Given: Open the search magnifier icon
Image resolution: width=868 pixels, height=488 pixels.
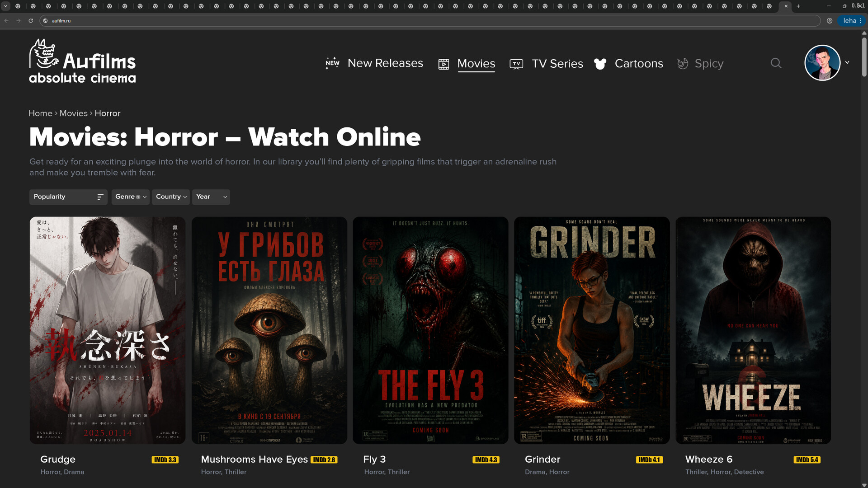Looking at the screenshot, I should point(776,63).
